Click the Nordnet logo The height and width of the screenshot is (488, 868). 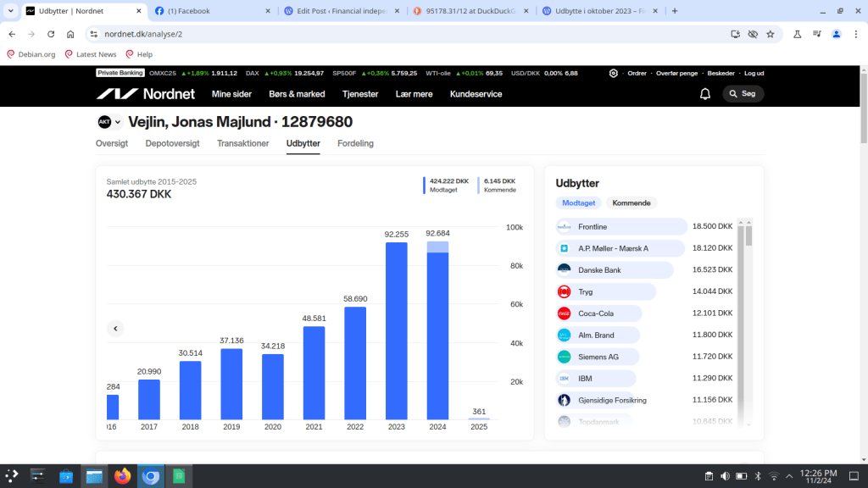tap(145, 94)
